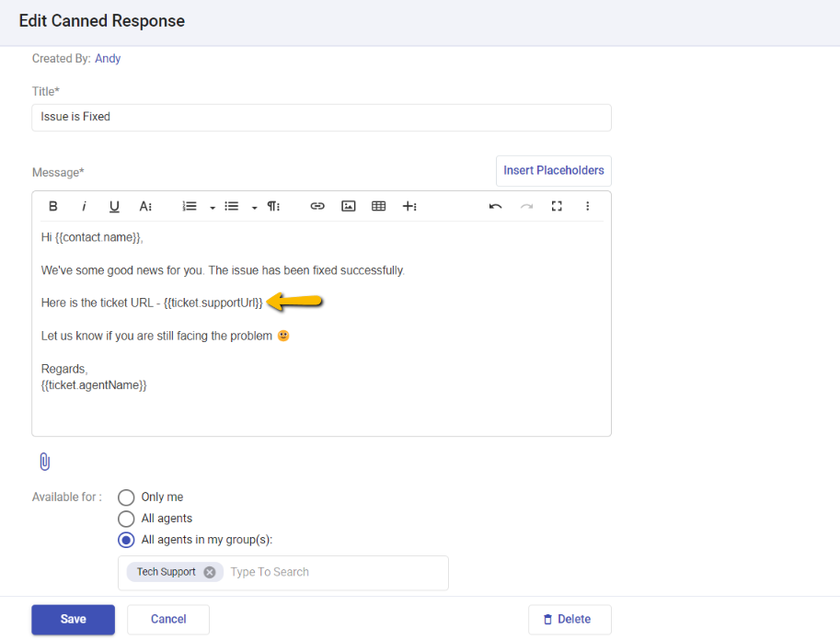Toggle italic formatting in editor toolbar

pyautogui.click(x=84, y=206)
